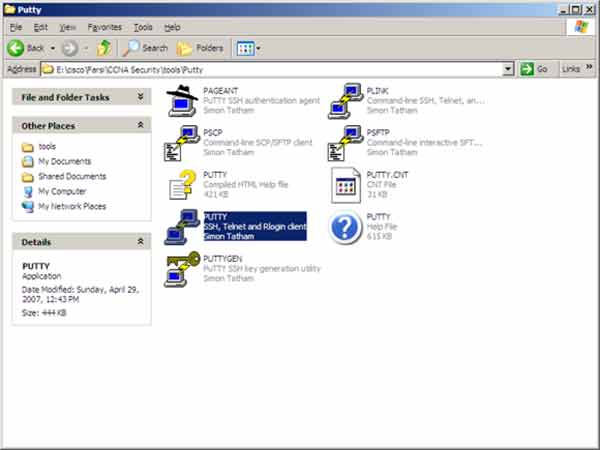
Task: Click the Putty title bar folder icon
Action: point(10,9)
